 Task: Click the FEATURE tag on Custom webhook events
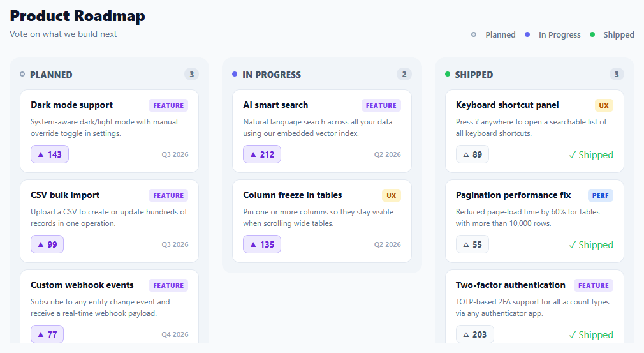(x=168, y=285)
